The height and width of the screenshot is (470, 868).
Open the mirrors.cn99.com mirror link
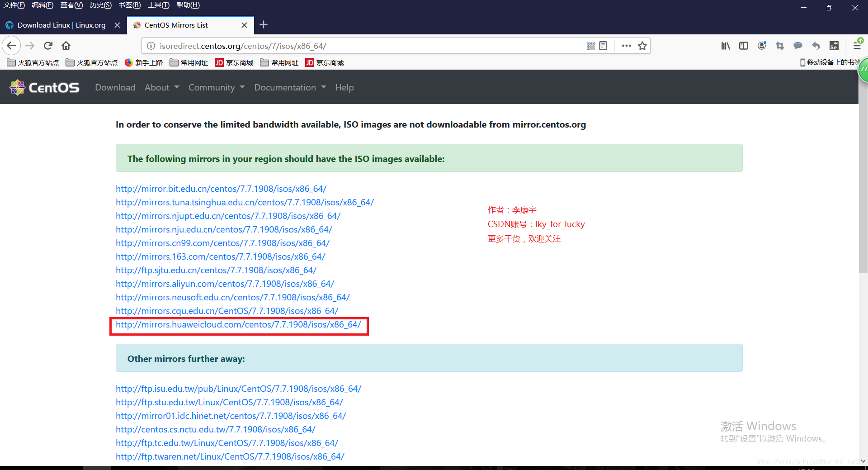[222, 243]
